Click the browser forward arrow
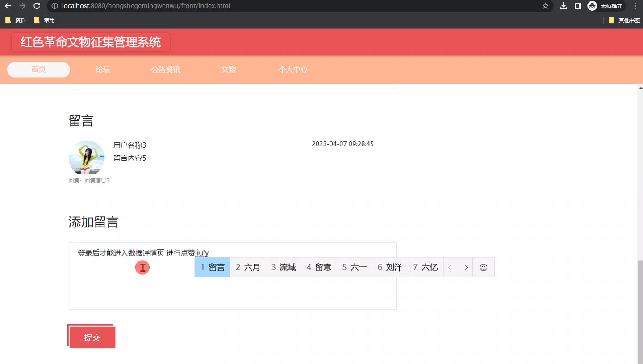643x364 pixels. [x=22, y=6]
